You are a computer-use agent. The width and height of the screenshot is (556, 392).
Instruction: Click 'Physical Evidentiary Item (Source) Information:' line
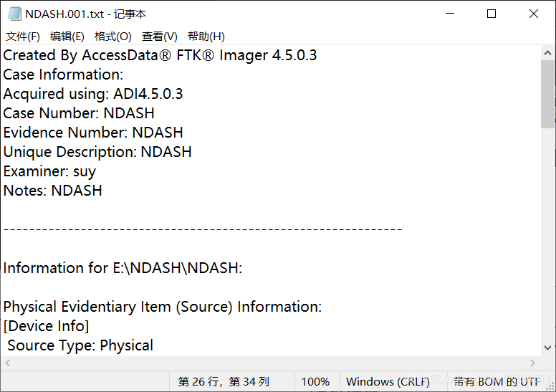tap(163, 307)
